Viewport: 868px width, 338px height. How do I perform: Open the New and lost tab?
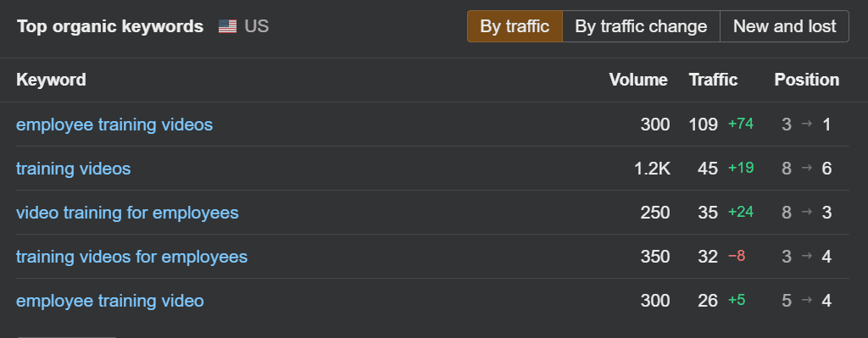pos(784,26)
